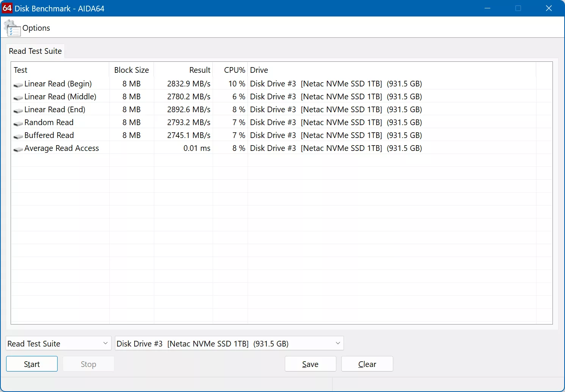Open the Options menu label
This screenshot has height=392, width=565.
pyautogui.click(x=36, y=28)
